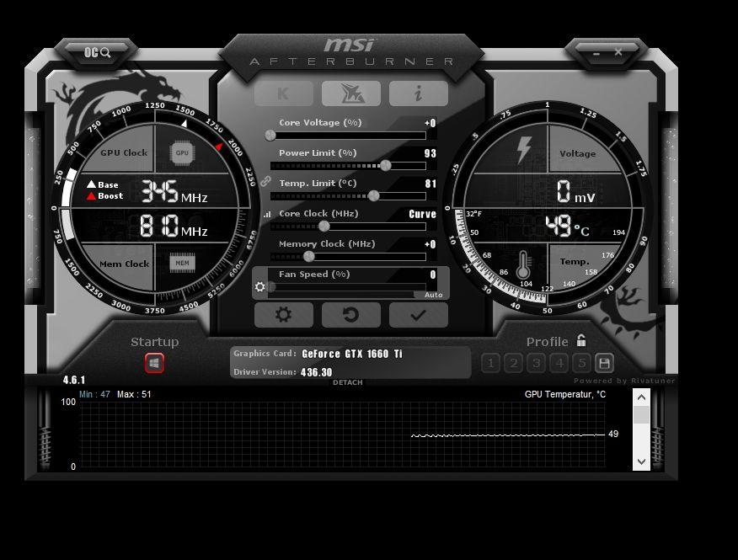Open the fan speed gear settings icon
Image resolution: width=738 pixels, height=560 pixels.
click(259, 286)
